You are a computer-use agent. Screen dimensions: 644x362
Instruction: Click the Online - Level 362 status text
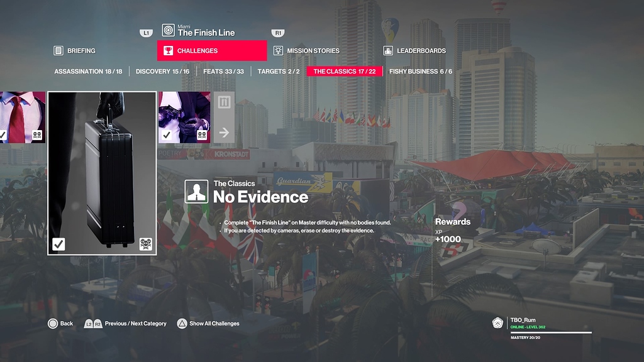(528, 327)
